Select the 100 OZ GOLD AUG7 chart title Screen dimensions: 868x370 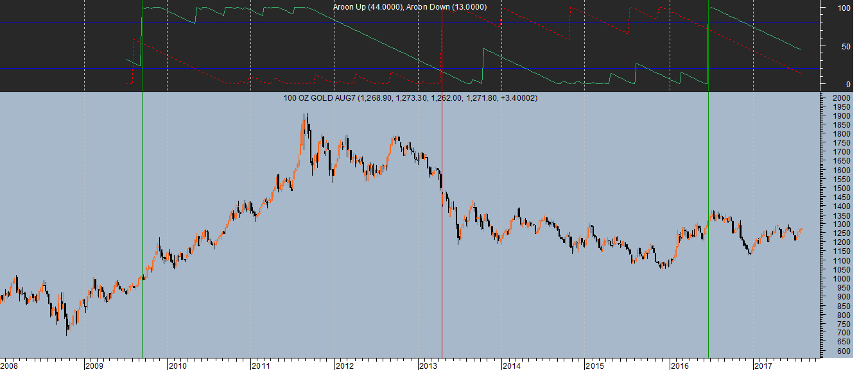coord(410,98)
